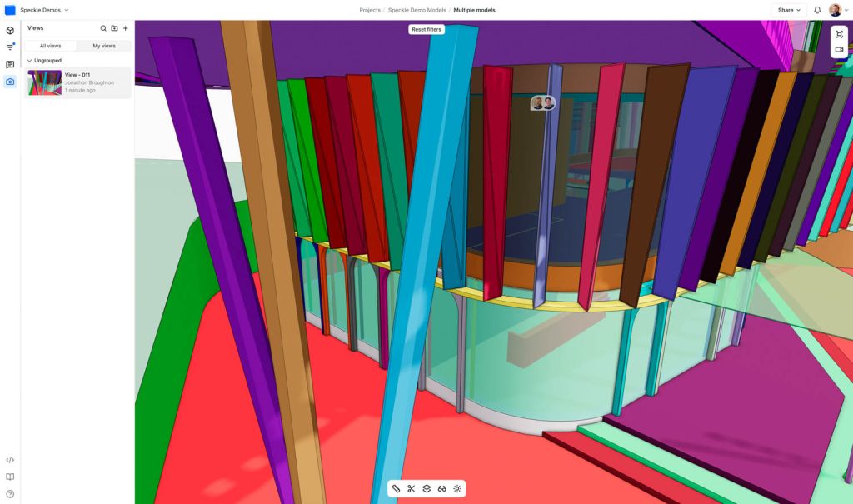The height and width of the screenshot is (504, 853).
Task: Open the Filters panel in sidebar
Action: [10, 47]
